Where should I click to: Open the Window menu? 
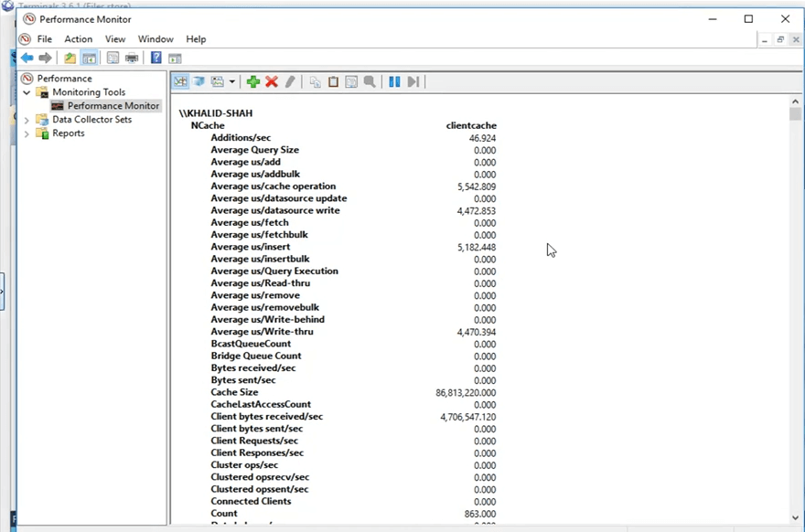156,39
